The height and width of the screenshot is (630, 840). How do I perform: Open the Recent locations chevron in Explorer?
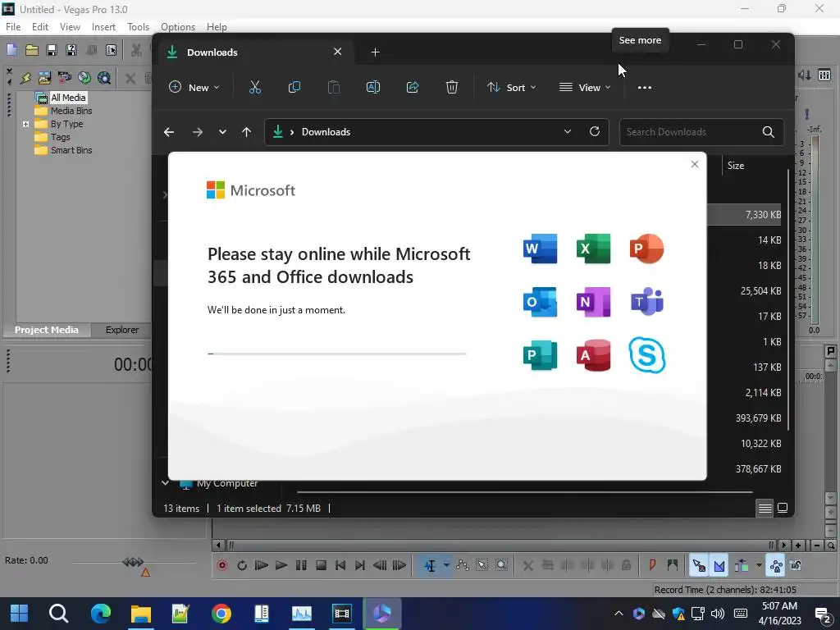click(222, 132)
